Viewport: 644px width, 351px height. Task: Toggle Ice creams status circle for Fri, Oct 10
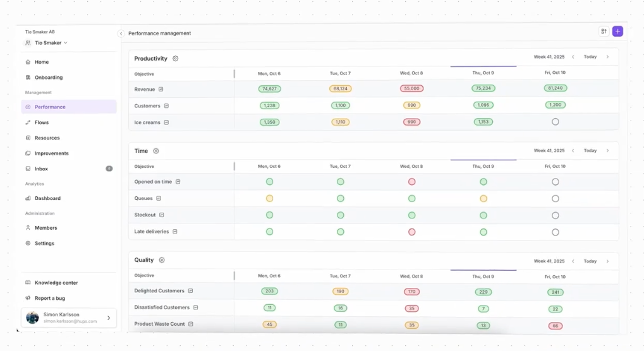[555, 122]
